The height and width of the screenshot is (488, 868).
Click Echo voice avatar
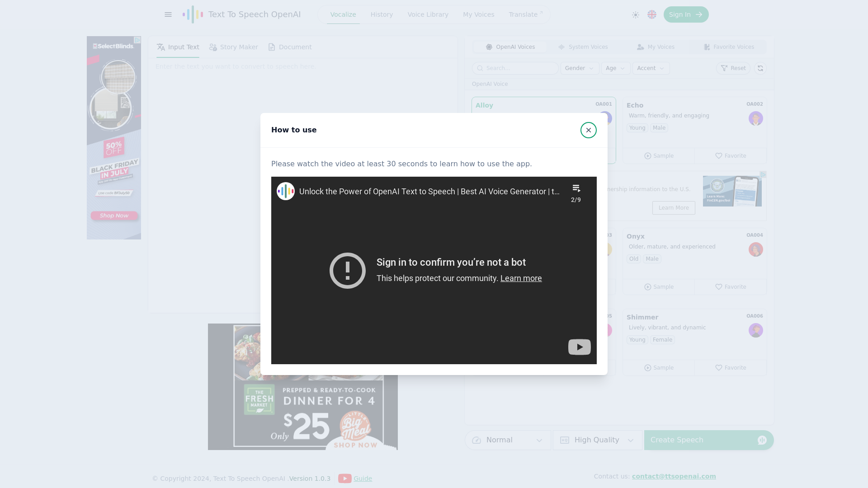tap(755, 118)
